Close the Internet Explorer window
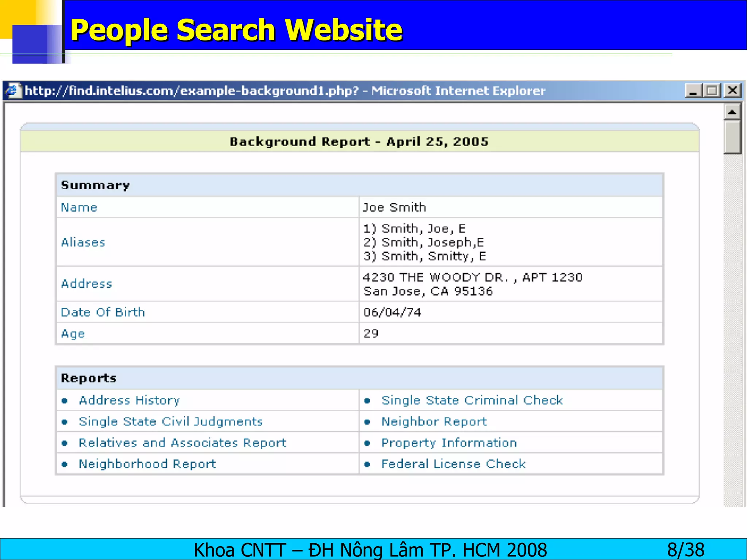This screenshot has height=560, width=747. [x=732, y=90]
